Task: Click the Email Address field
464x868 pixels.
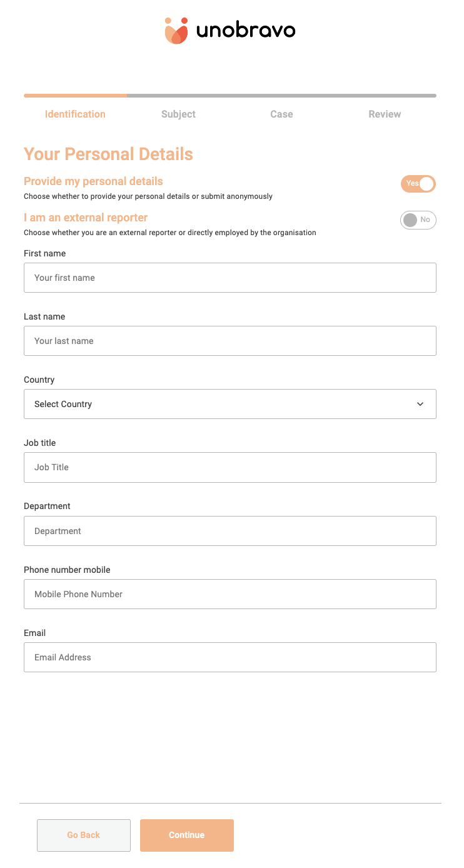Action: coord(229,657)
